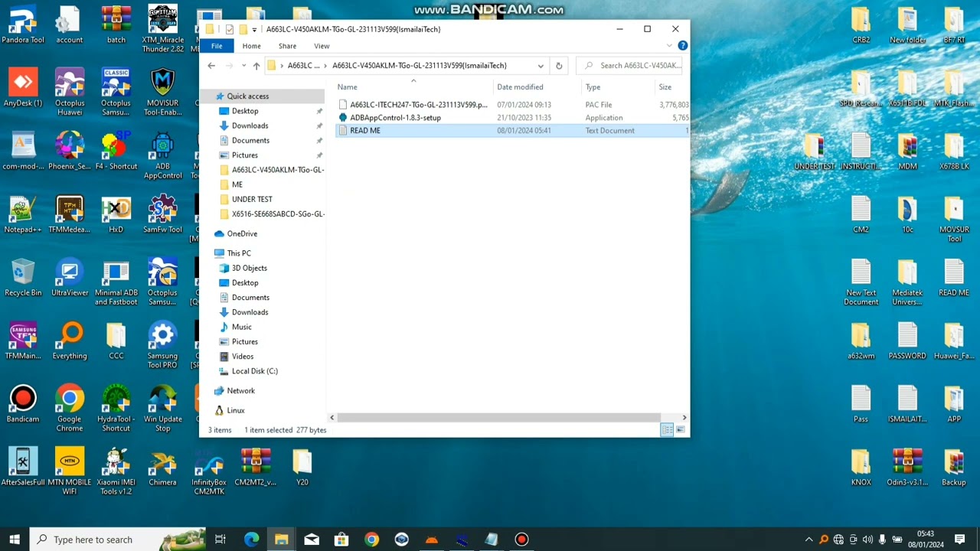Select This PC in navigation pane
Viewport: 980px width, 551px height.
coord(239,253)
